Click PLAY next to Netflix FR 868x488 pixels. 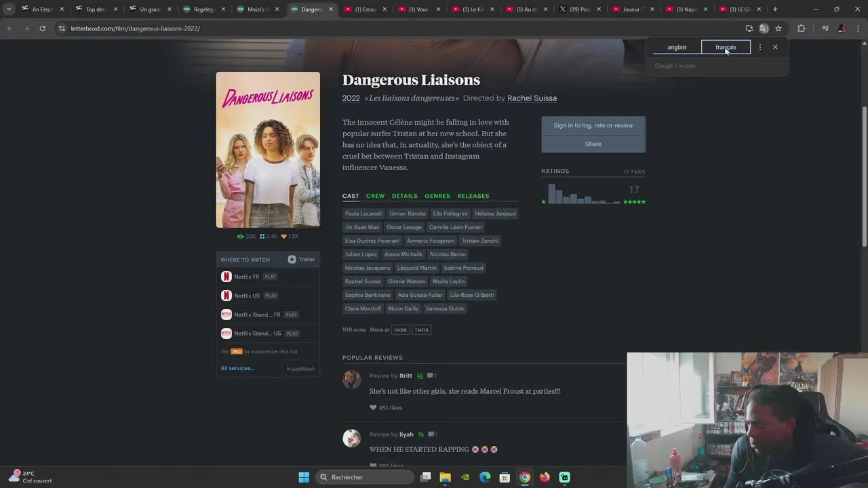click(271, 277)
